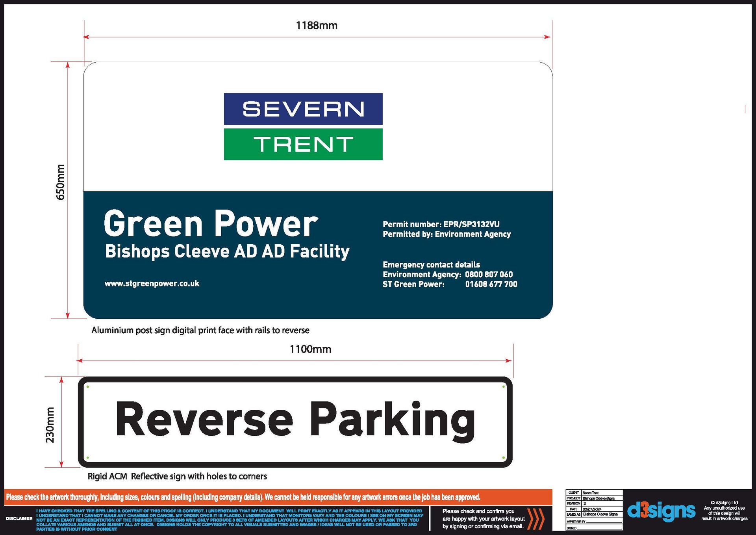Click the orange triple chevron arrows
The image size is (756, 535).
click(x=536, y=518)
